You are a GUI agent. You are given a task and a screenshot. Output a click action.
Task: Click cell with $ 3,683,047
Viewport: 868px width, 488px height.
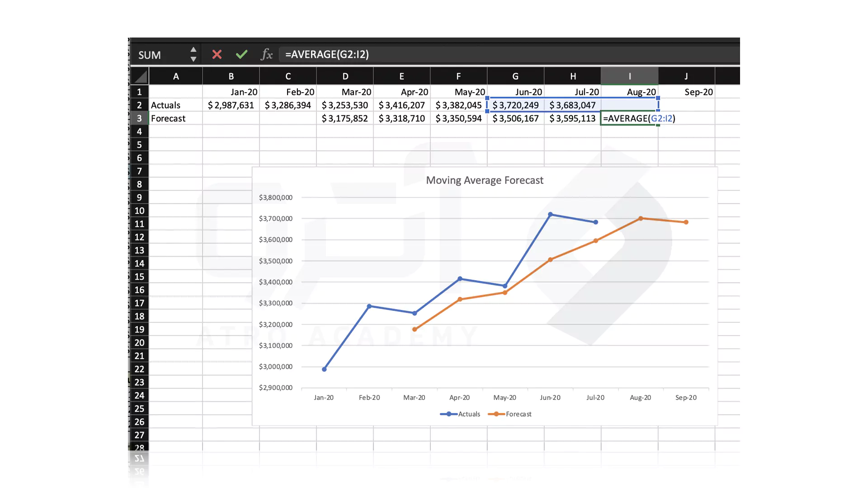pyautogui.click(x=573, y=105)
